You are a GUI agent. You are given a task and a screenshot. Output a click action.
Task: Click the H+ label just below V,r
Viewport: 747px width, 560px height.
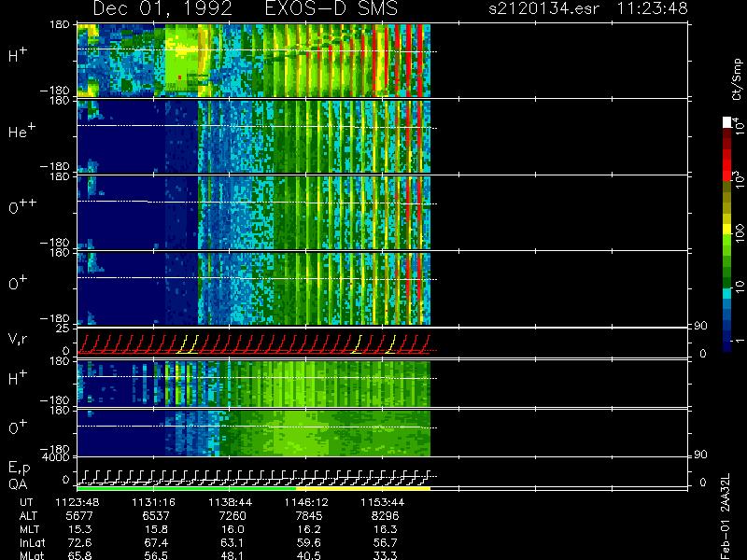pos(18,378)
